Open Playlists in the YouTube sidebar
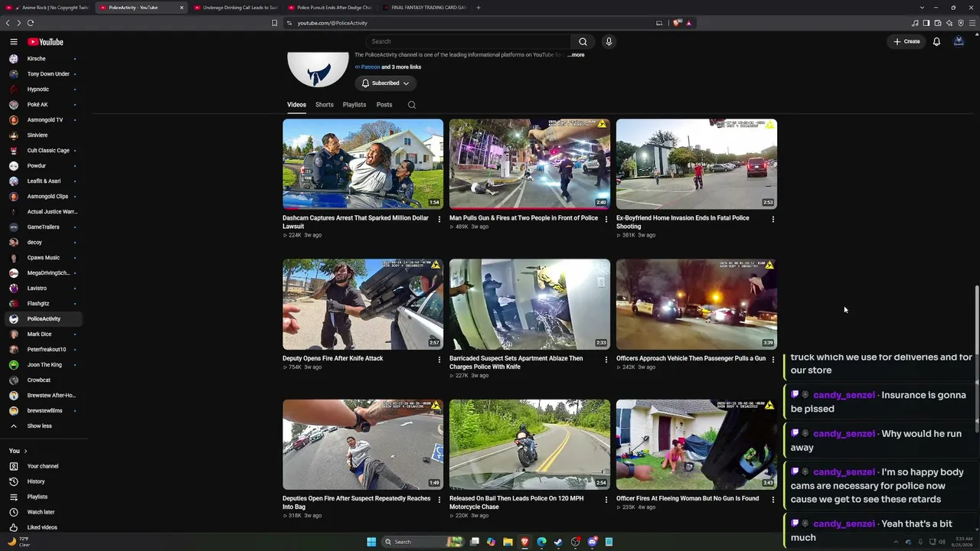980x551 pixels. (38, 497)
